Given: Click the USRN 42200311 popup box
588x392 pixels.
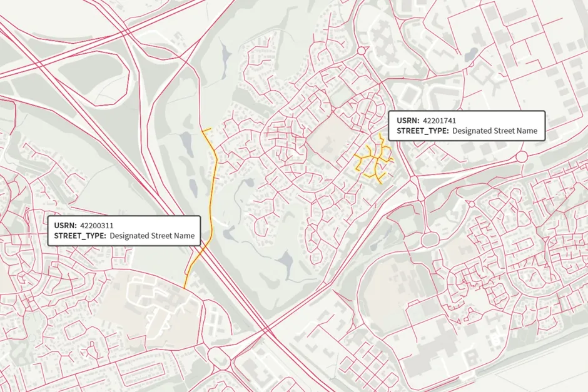Looking at the screenshot, I should click(x=124, y=231).
